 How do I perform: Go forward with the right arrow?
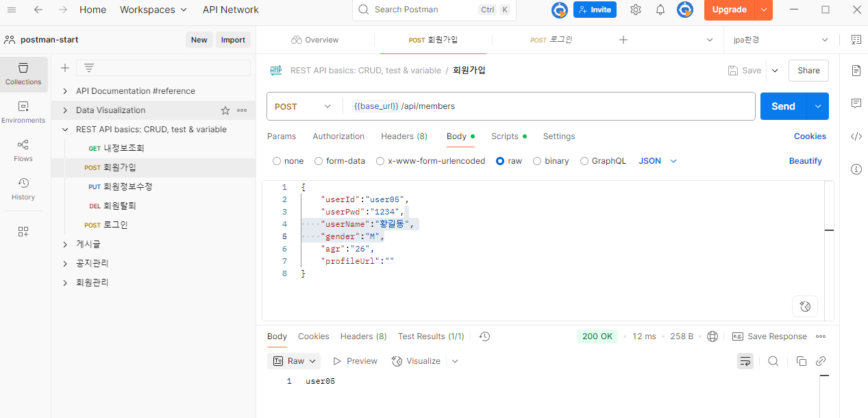pos(63,10)
